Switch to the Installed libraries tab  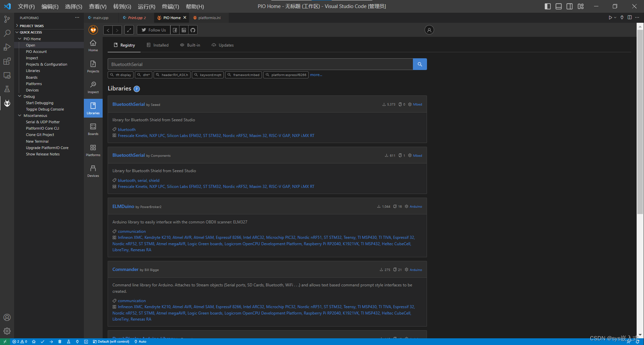[158, 45]
